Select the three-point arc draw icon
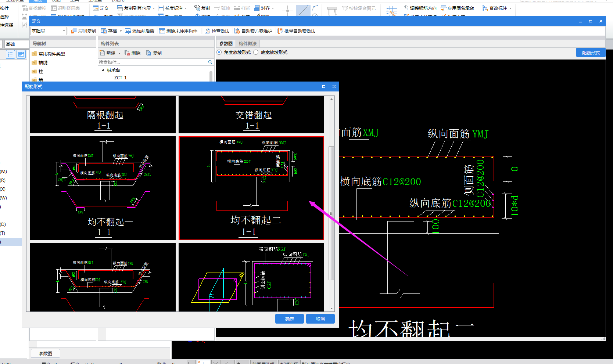This screenshot has width=613, height=364. [x=315, y=8]
